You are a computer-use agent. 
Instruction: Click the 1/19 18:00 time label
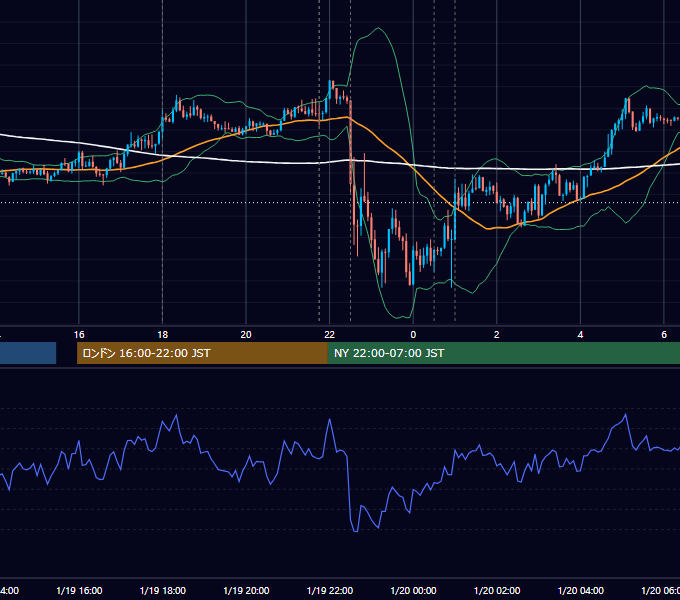[x=163, y=590]
